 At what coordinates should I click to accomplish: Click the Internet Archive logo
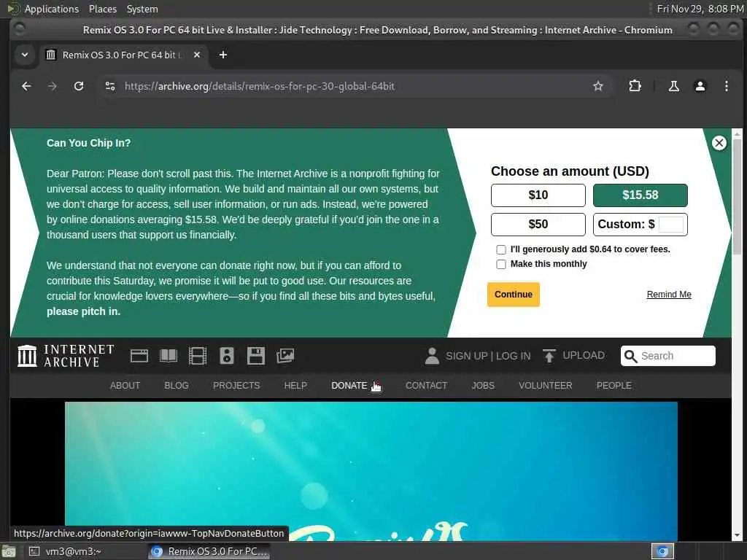pos(66,356)
